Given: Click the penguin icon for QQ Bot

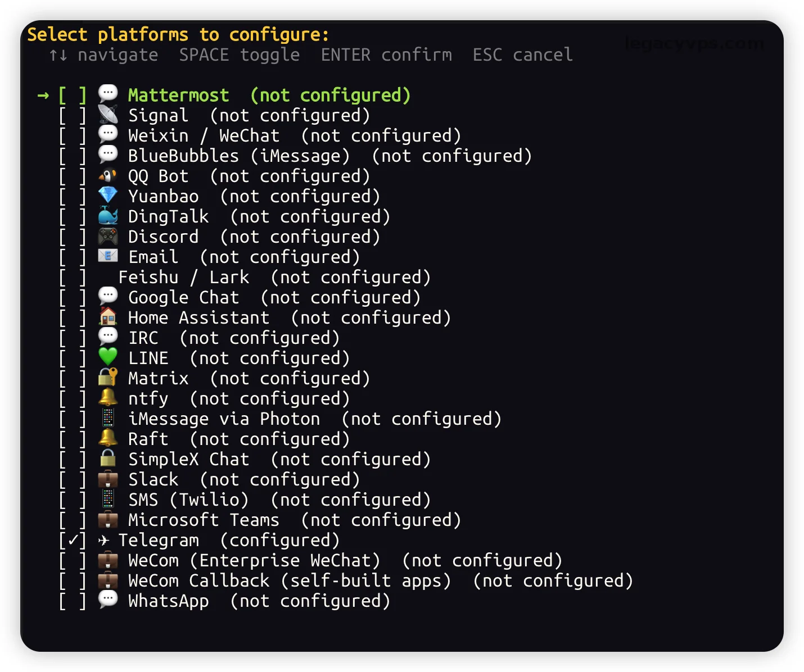Looking at the screenshot, I should [108, 175].
